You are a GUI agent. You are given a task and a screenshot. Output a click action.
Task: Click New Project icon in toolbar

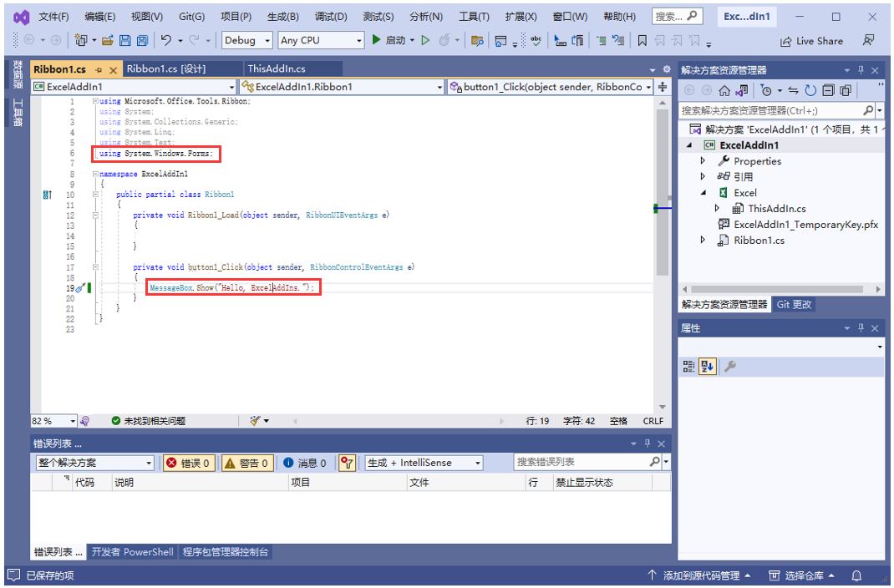point(81,40)
